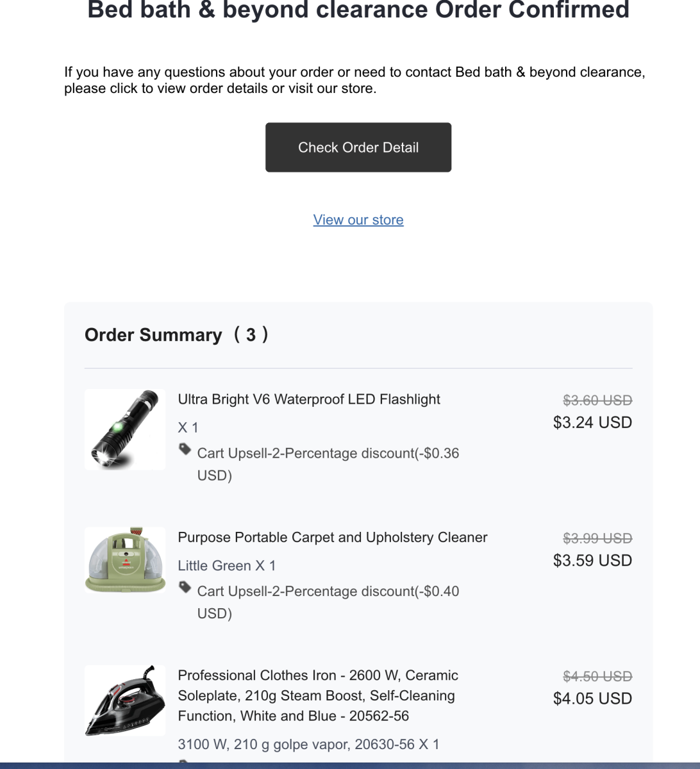The height and width of the screenshot is (769, 700).
Task: Click the price tag icon under the flashlight
Action: pyautogui.click(x=185, y=449)
